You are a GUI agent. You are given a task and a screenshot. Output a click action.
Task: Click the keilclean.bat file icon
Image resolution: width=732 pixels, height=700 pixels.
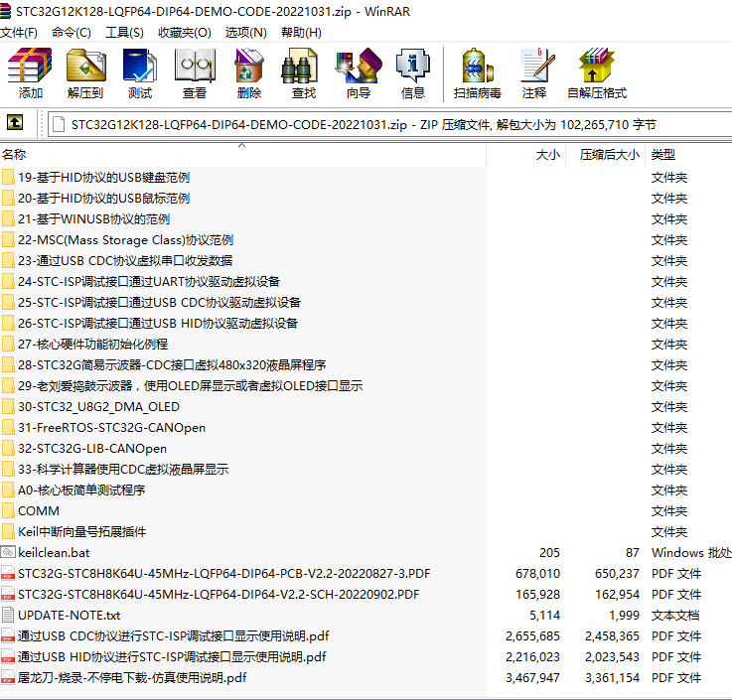pyautogui.click(x=8, y=553)
